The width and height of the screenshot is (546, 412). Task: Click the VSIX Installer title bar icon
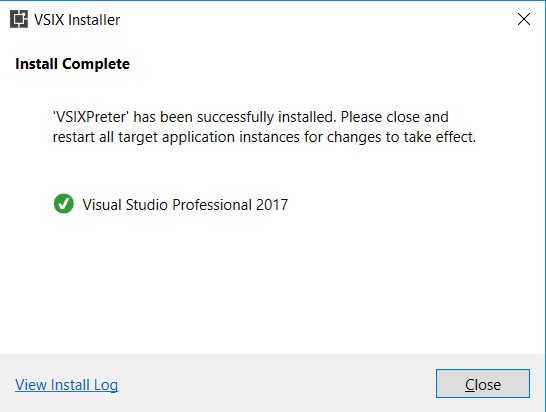(19, 19)
